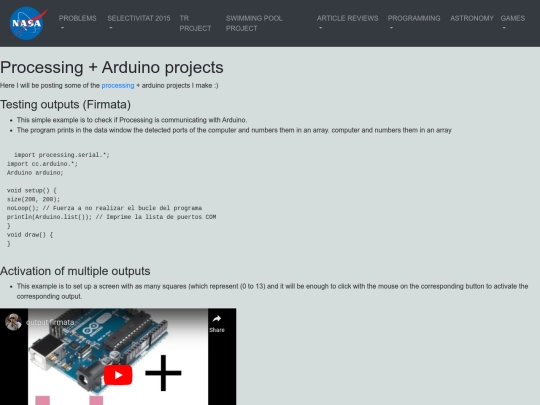Click the Share arrow icon on the video
Viewport: 540px width, 405px height.
tap(217, 319)
